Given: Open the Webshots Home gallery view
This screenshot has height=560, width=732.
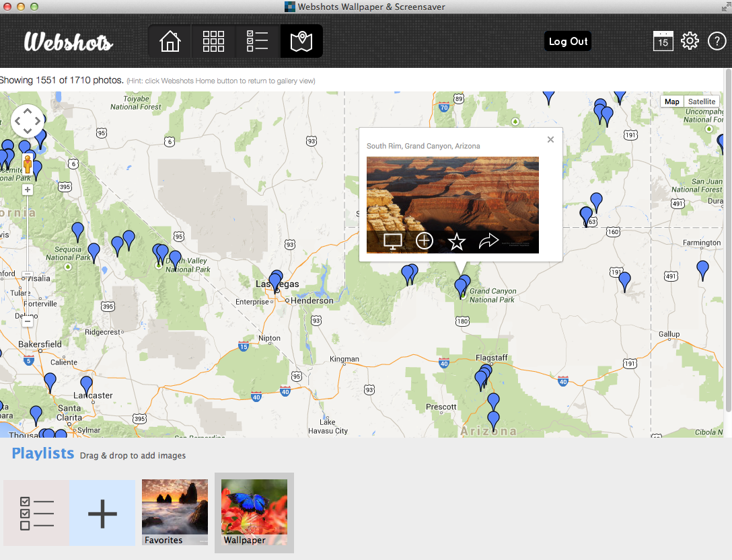Looking at the screenshot, I should 170,42.
